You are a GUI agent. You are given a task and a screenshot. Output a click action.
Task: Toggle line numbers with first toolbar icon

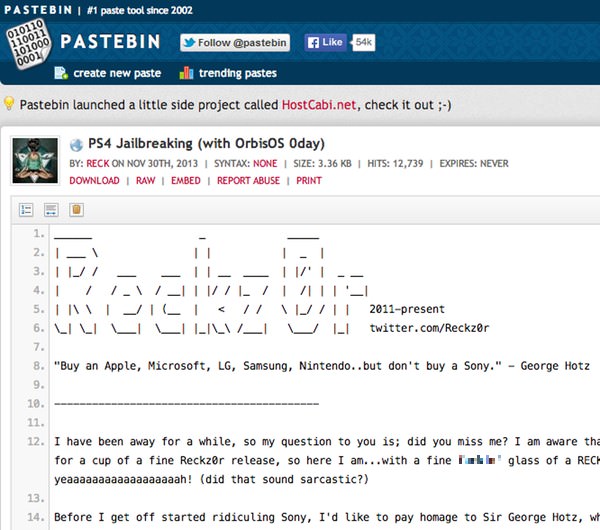coord(27,209)
